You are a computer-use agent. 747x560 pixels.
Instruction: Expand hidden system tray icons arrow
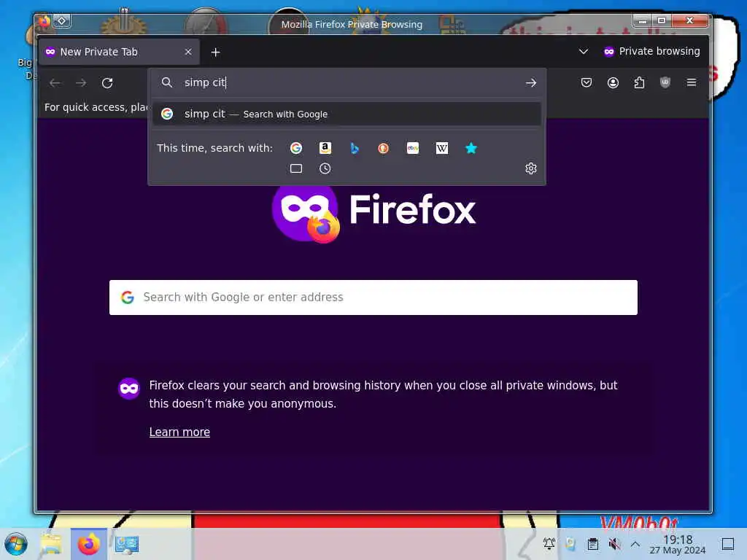coord(635,543)
